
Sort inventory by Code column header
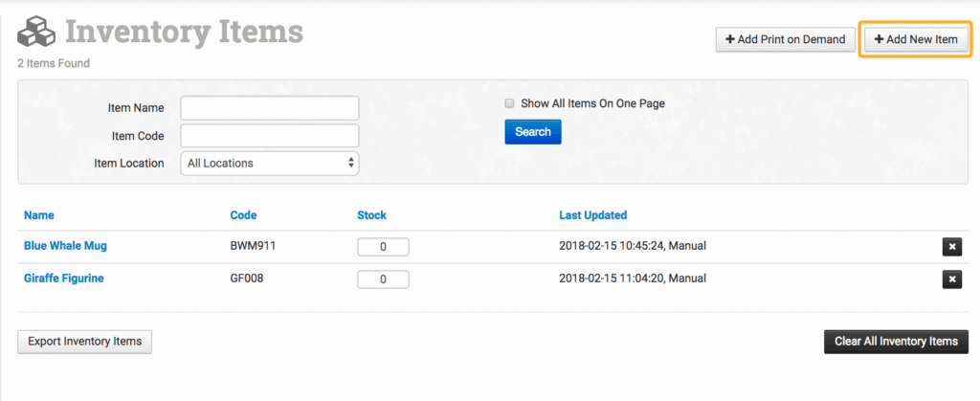pos(243,215)
